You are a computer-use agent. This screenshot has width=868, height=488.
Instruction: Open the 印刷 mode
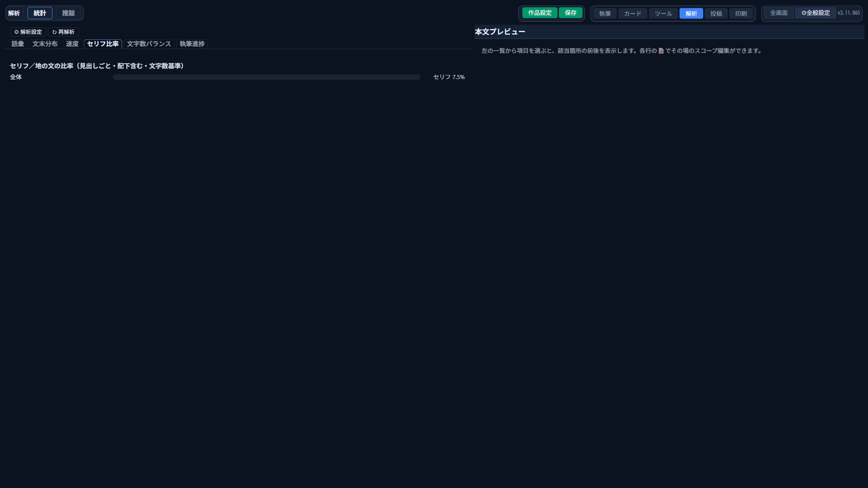click(741, 14)
